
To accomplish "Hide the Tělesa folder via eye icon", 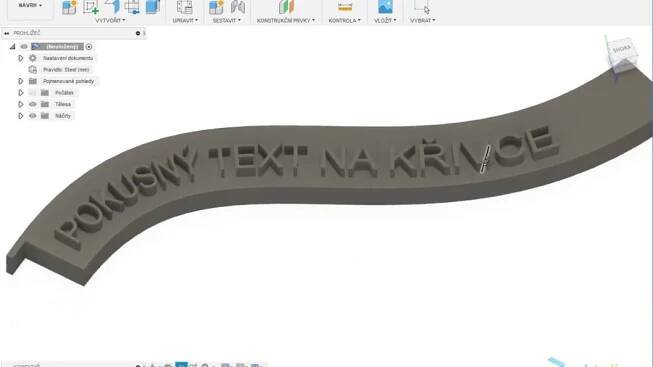I will [x=33, y=104].
